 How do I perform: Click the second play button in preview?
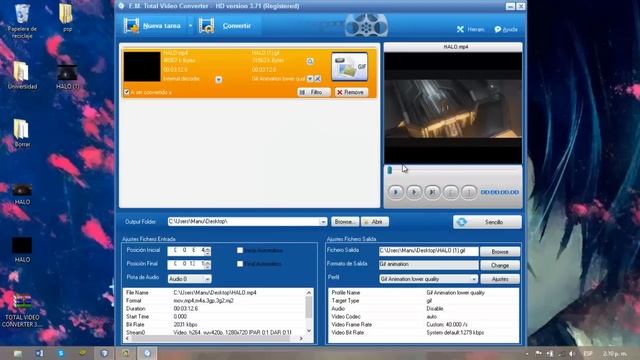click(x=413, y=192)
